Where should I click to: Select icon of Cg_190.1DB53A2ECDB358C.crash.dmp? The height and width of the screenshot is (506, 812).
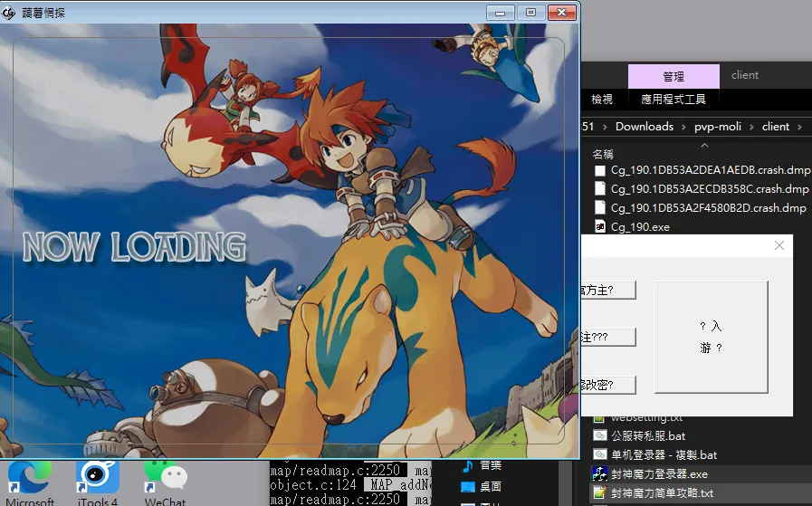pos(599,189)
